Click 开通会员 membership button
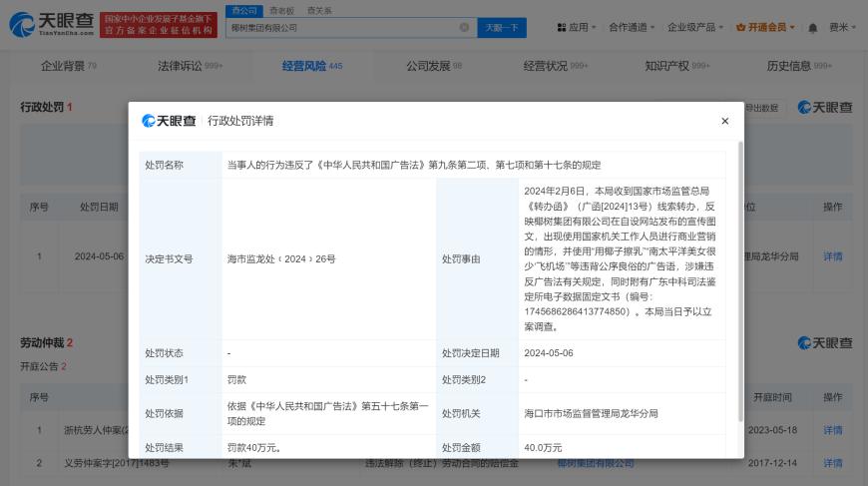This screenshot has width=868, height=486. pyautogui.click(x=765, y=27)
